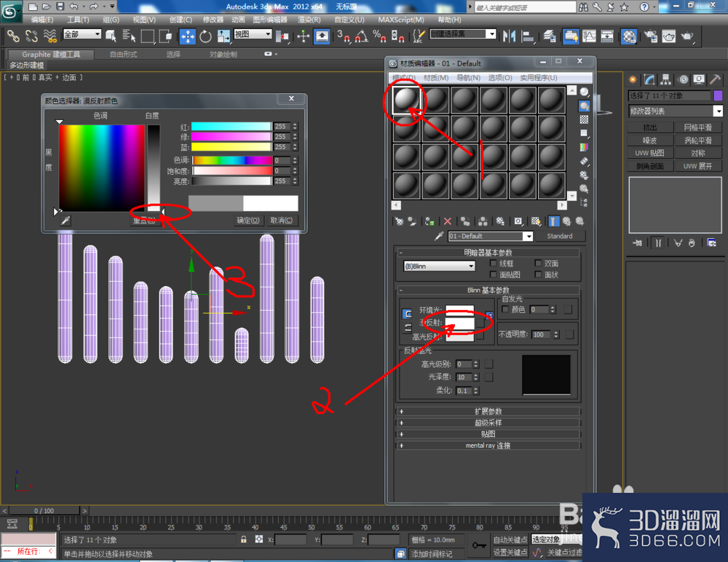Open the 材质(M) menu in material editor
The width and height of the screenshot is (728, 562).
[435, 78]
